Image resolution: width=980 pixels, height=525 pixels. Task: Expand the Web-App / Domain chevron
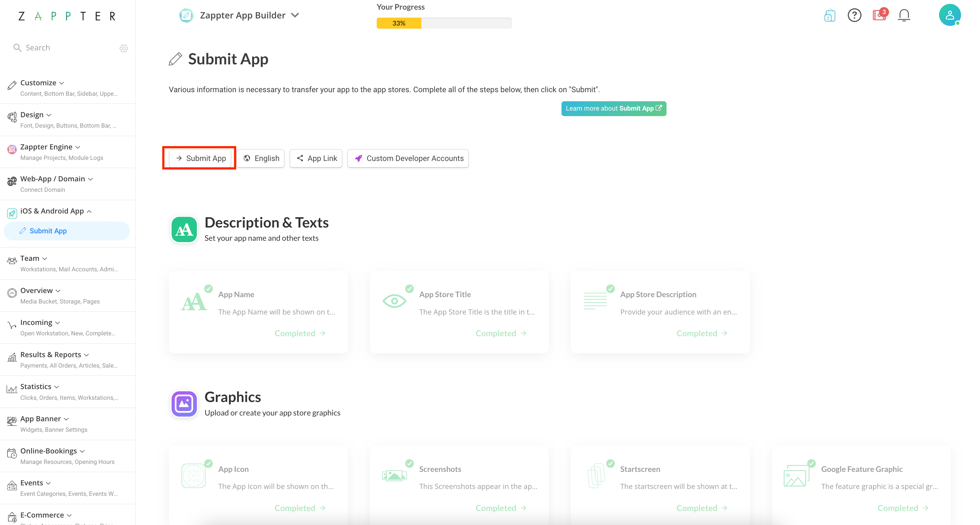pos(90,179)
